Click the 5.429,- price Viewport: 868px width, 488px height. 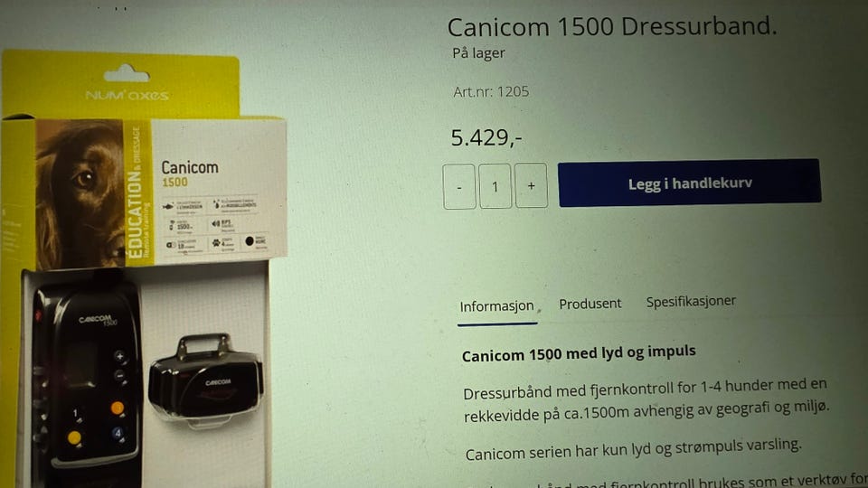click(486, 137)
